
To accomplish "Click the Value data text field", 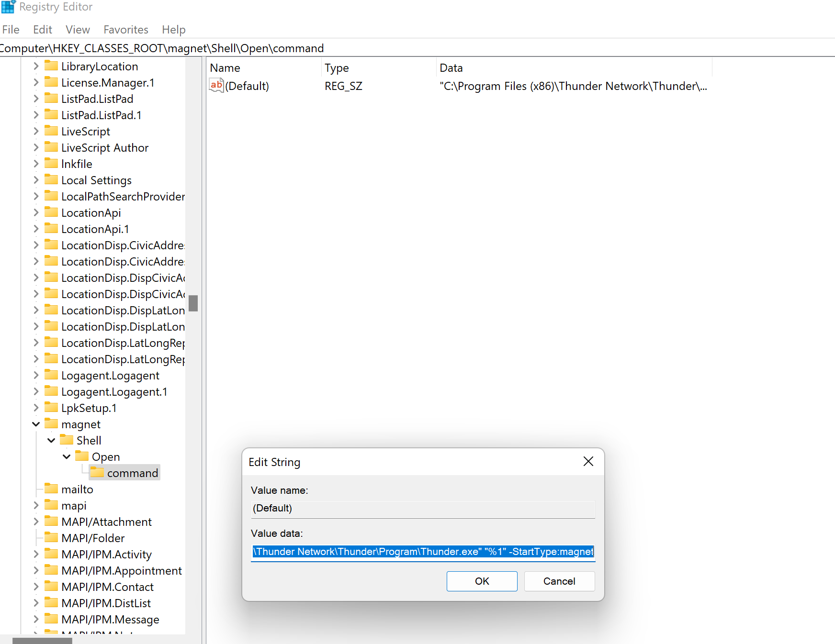I will 423,552.
